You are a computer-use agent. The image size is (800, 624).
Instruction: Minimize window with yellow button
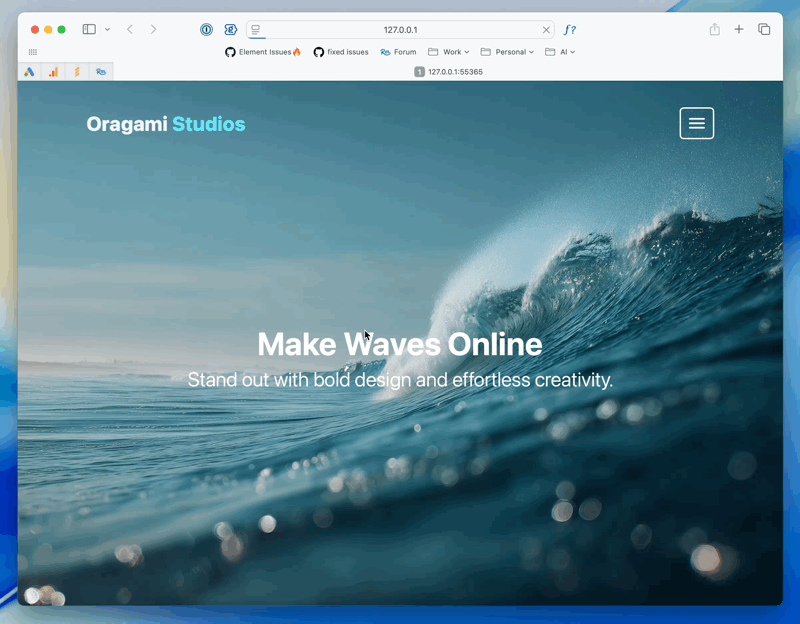(48, 30)
